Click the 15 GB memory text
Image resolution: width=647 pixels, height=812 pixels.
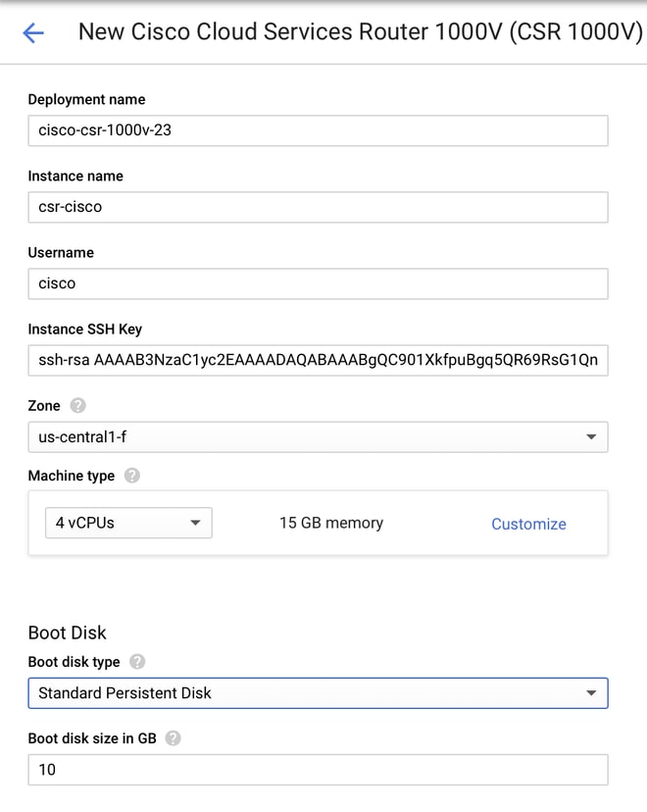(331, 523)
